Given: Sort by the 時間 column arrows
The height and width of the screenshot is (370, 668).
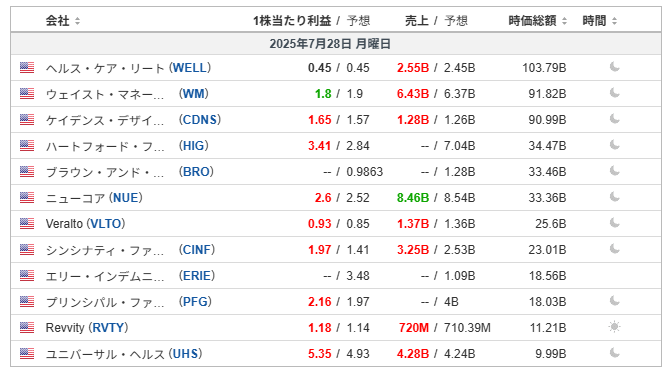Looking at the screenshot, I should [x=614, y=21].
